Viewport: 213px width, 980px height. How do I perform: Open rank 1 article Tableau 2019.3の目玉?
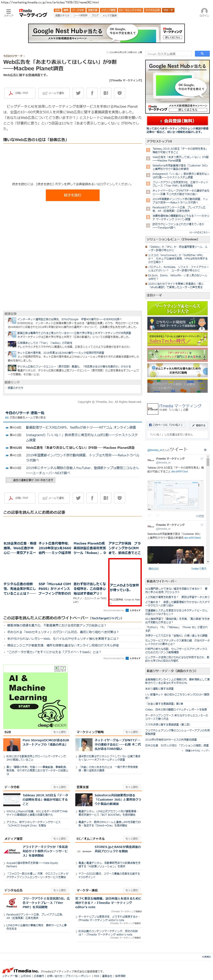coord(180,150)
